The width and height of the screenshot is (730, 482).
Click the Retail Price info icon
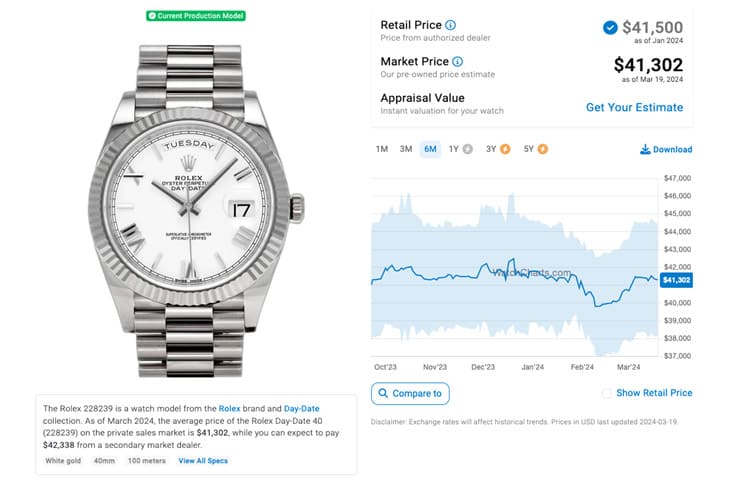450,25
